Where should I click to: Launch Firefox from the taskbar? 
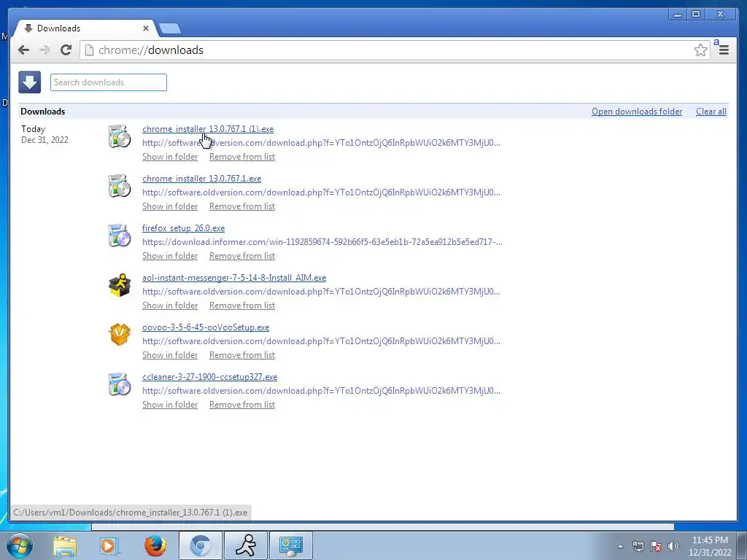pos(155,545)
